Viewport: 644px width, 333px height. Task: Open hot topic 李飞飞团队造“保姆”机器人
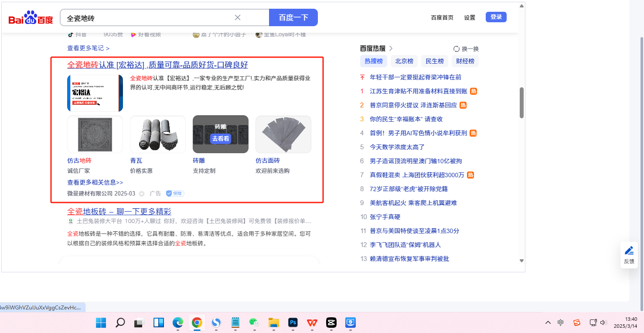tap(405, 245)
